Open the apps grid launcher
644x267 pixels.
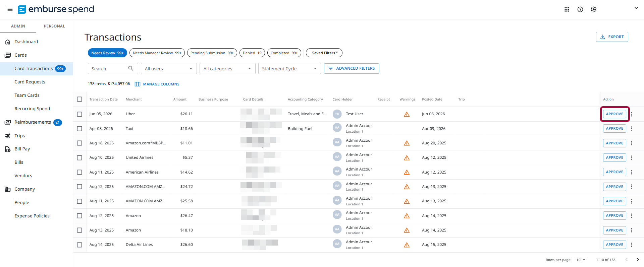(567, 9)
